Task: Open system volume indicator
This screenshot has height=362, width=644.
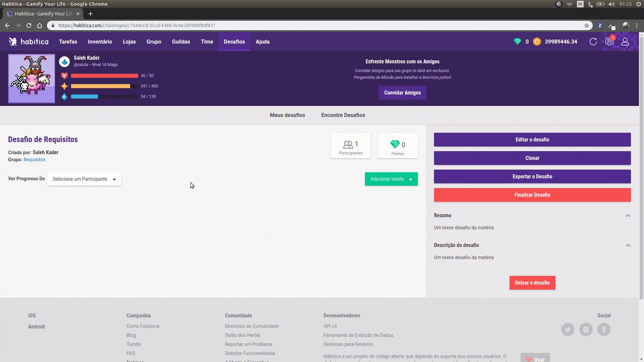Action: (x=611, y=4)
